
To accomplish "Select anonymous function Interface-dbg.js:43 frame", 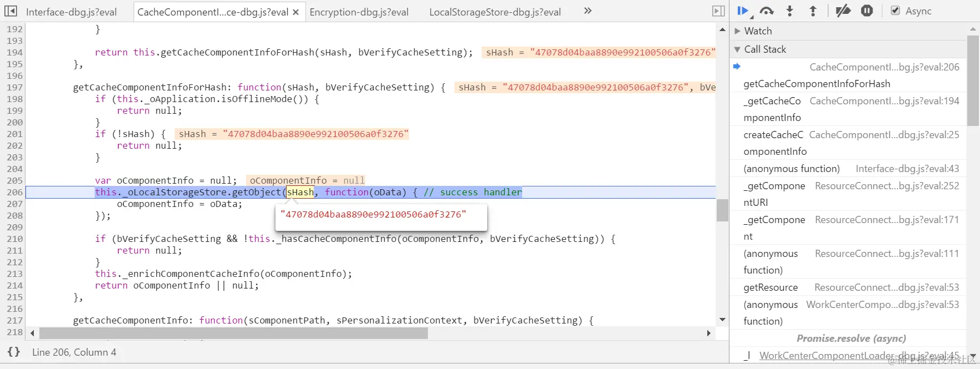I will click(848, 169).
